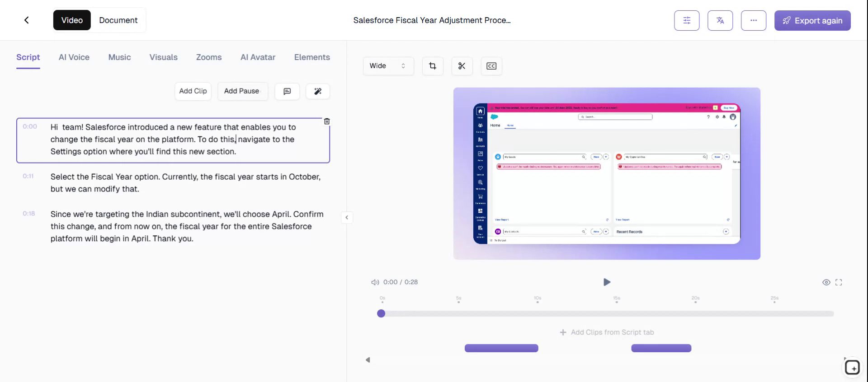Click the Add Clip button
The height and width of the screenshot is (382, 868).
(193, 91)
